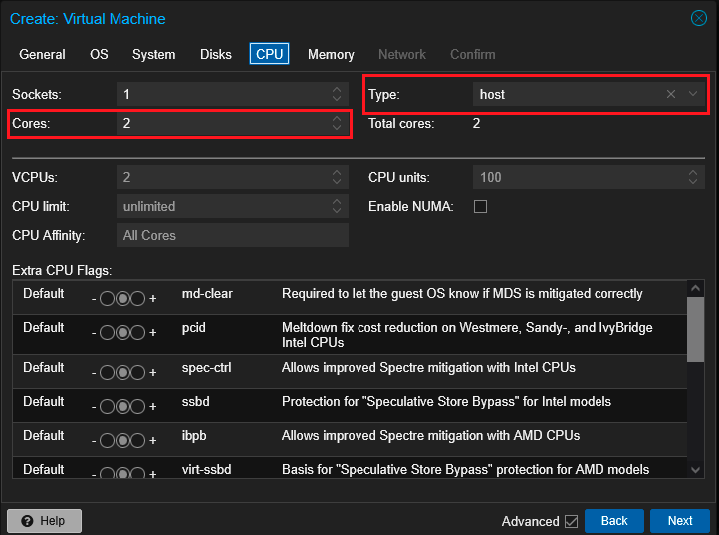Set pcid flag to disabled (-) radio
719x535 pixels.
tap(107, 332)
